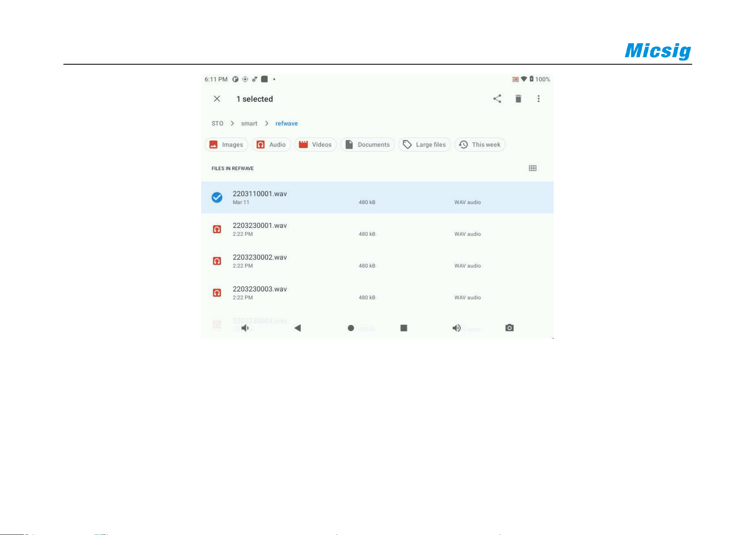This screenshot has width=756, height=535.
Task: Open file 2203230001.wav
Action: tap(377, 229)
